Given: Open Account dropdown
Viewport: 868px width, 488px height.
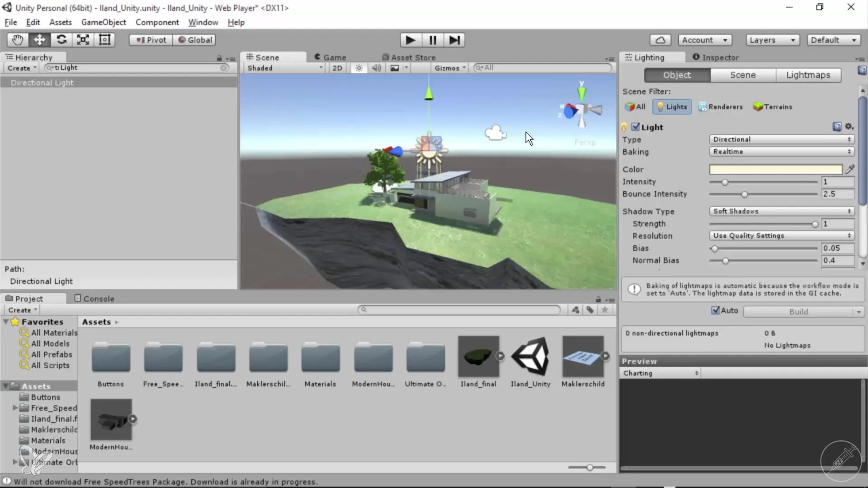Looking at the screenshot, I should (705, 40).
